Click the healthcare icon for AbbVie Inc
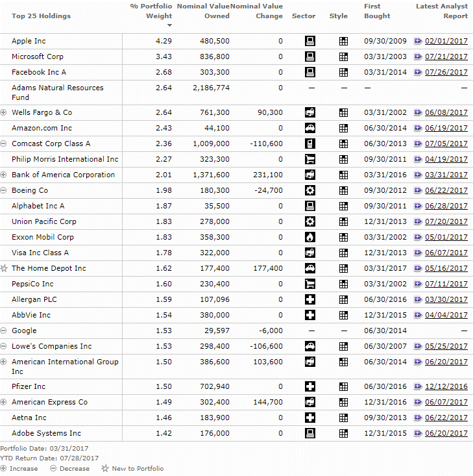The width and height of the screenshot is (473, 476). coord(309,315)
